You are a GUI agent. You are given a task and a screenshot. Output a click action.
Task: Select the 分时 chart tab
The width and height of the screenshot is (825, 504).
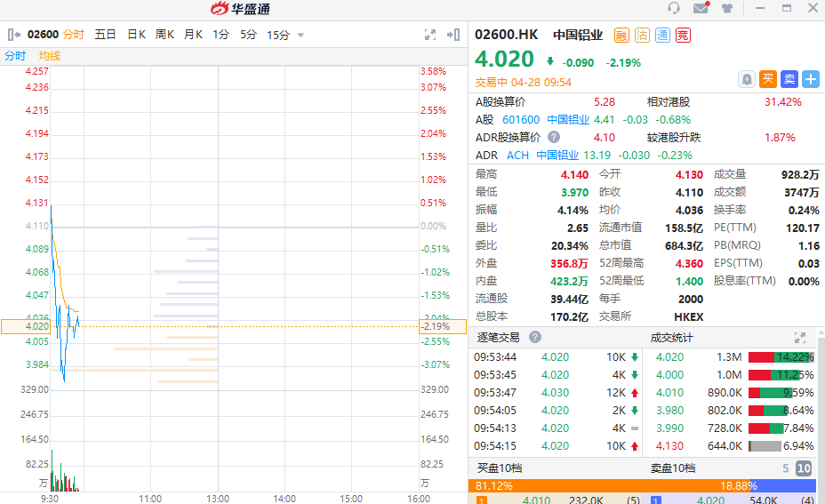pyautogui.click(x=74, y=35)
